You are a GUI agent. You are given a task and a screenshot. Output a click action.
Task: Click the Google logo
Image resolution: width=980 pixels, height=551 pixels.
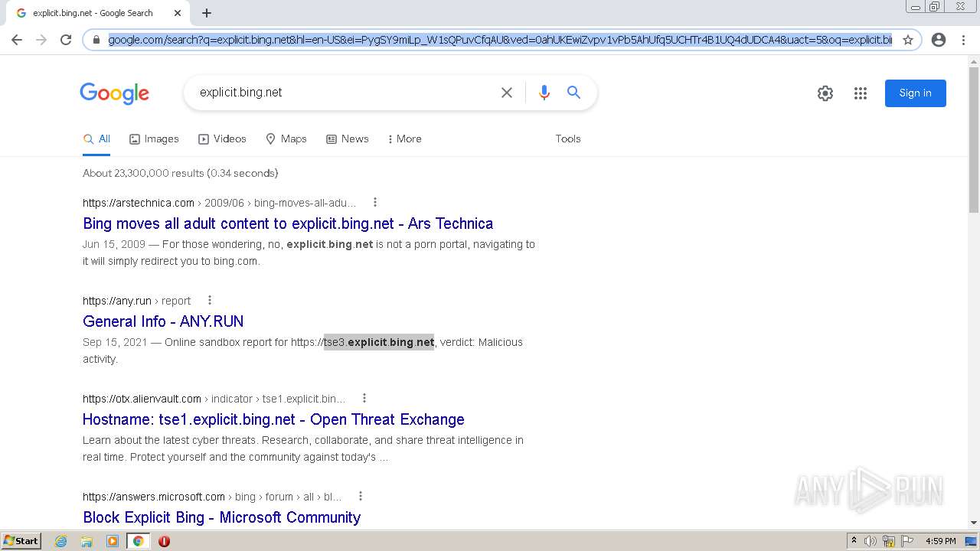tap(114, 93)
